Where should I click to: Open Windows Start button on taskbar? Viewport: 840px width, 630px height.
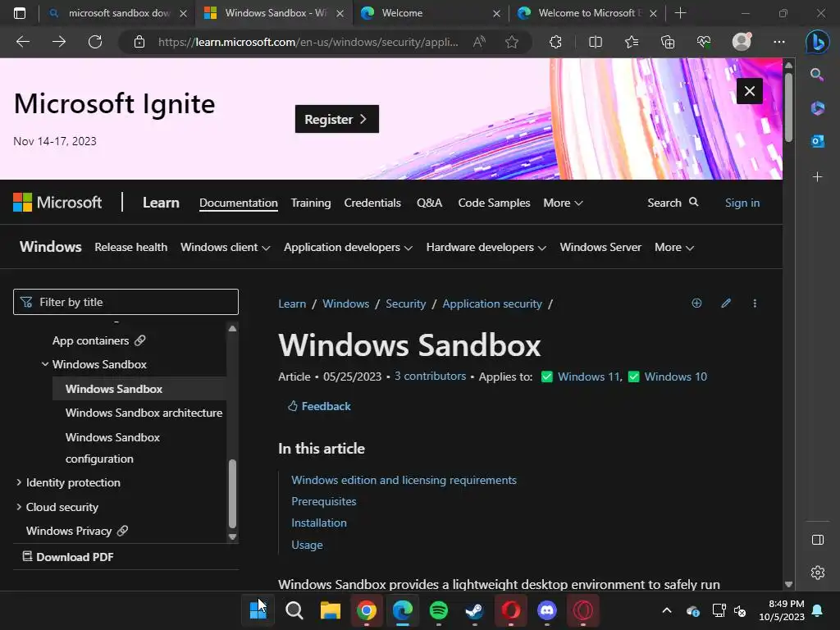point(258,610)
